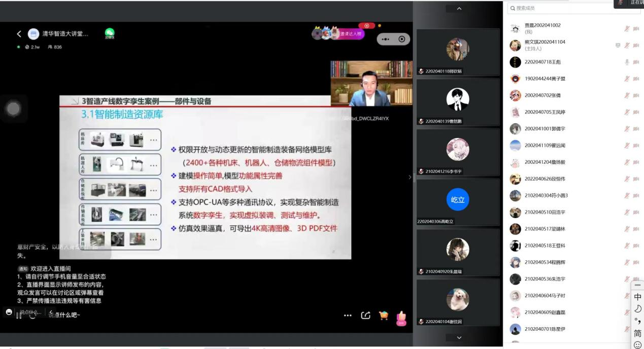Click the emoji icon in the chat bar
644x349 pixels.
coord(9,311)
